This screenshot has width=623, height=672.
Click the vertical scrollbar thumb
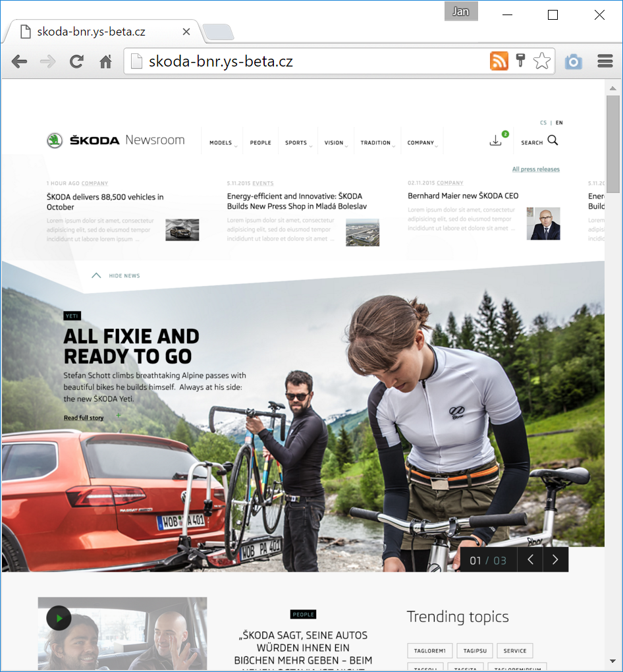point(612,144)
